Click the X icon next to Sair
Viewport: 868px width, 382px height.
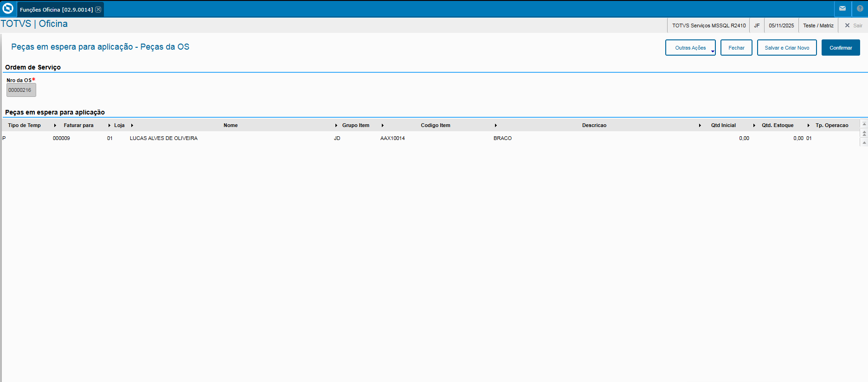point(847,25)
